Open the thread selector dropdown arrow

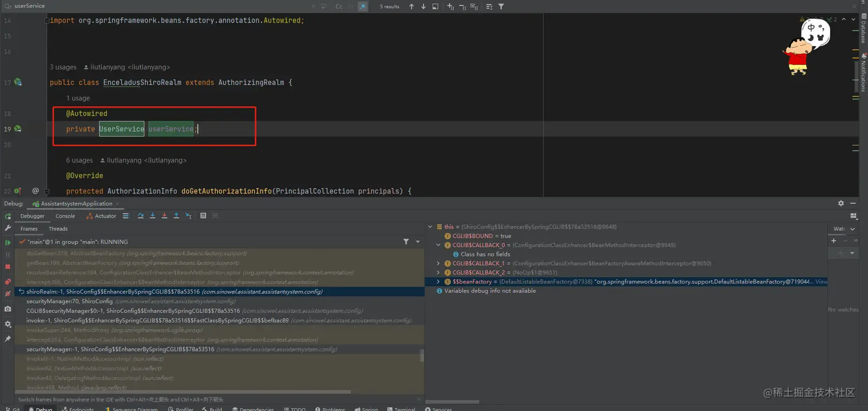(x=418, y=242)
